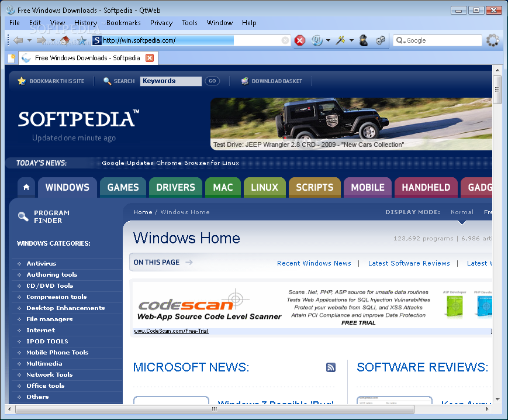This screenshot has width=508, height=420.
Task: Click the GO search button
Action: coord(212,81)
